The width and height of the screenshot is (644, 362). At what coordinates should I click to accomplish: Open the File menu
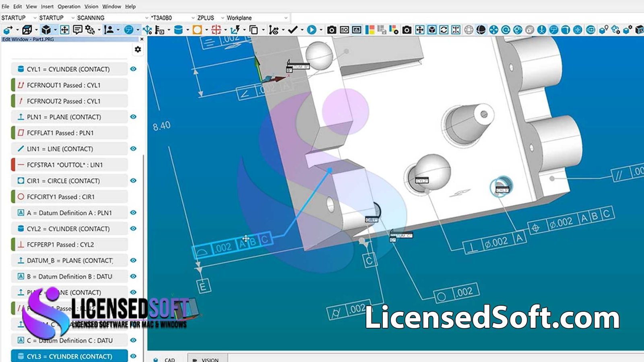click(x=5, y=6)
